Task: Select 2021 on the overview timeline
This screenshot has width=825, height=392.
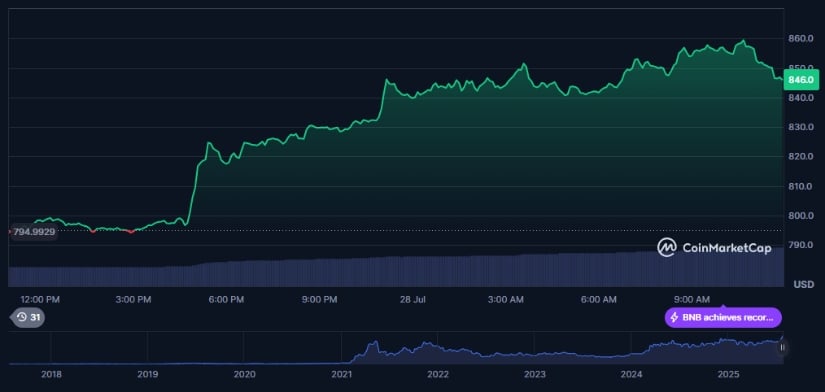Action: coord(341,374)
